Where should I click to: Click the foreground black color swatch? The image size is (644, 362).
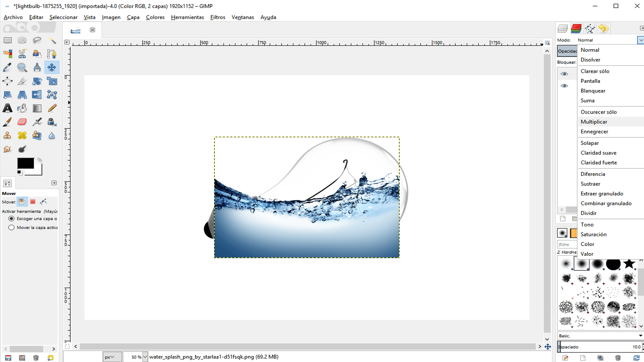pyautogui.click(x=25, y=163)
